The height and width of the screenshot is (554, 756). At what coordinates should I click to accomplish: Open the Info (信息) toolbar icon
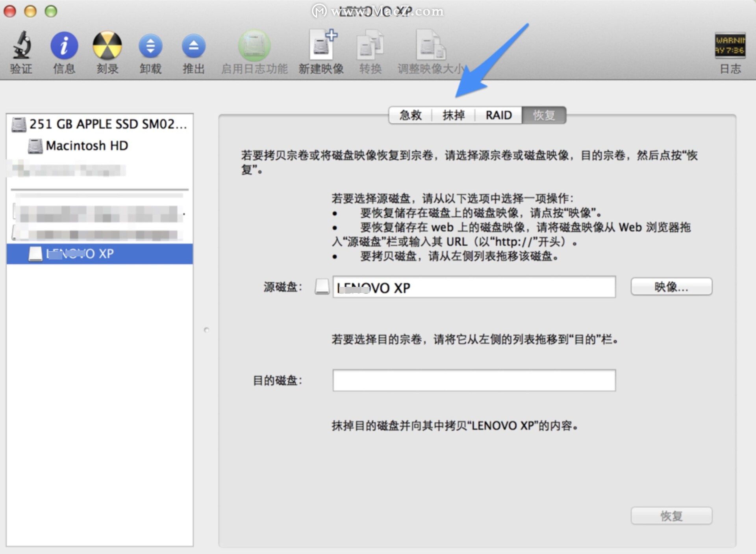64,45
